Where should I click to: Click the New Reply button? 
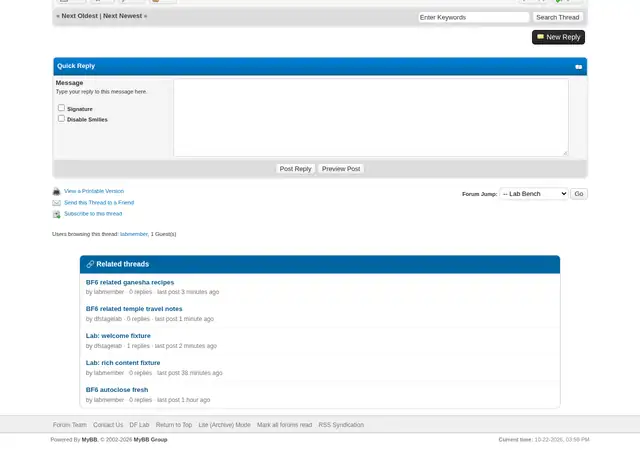click(558, 37)
